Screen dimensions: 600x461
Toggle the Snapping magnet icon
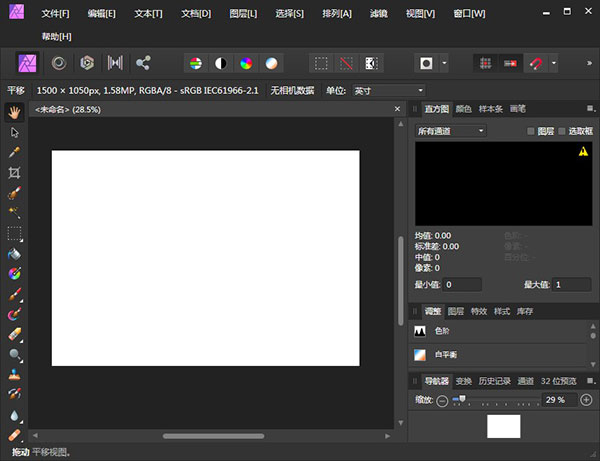pyautogui.click(x=536, y=64)
